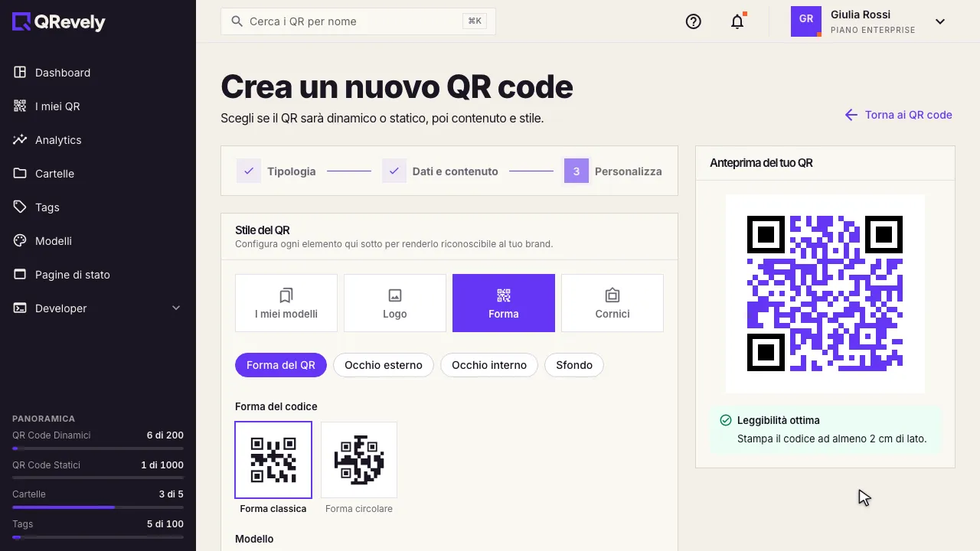
Task: Go back to Dati e contenuto step
Action: pyautogui.click(x=440, y=171)
